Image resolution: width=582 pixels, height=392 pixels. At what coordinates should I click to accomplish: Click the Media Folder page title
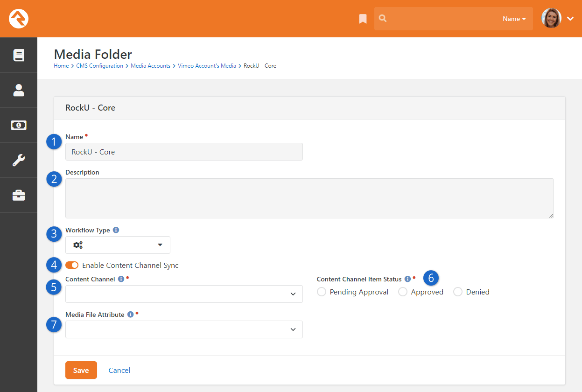point(93,54)
